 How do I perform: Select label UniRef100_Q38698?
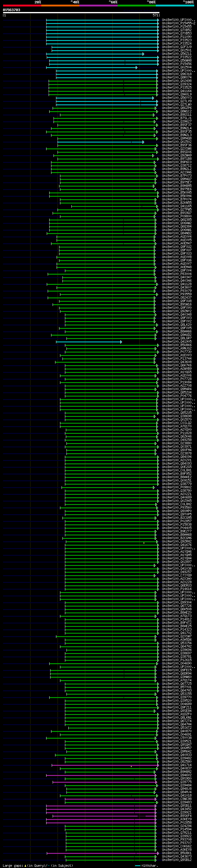click(177, 416)
